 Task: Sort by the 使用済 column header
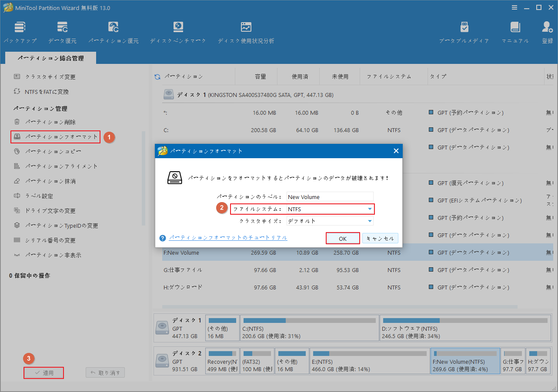pos(300,76)
